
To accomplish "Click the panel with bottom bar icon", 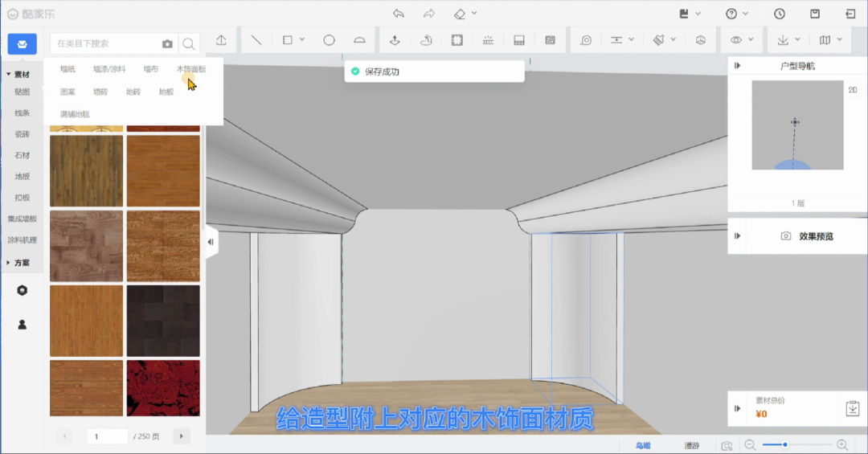I will (x=518, y=40).
